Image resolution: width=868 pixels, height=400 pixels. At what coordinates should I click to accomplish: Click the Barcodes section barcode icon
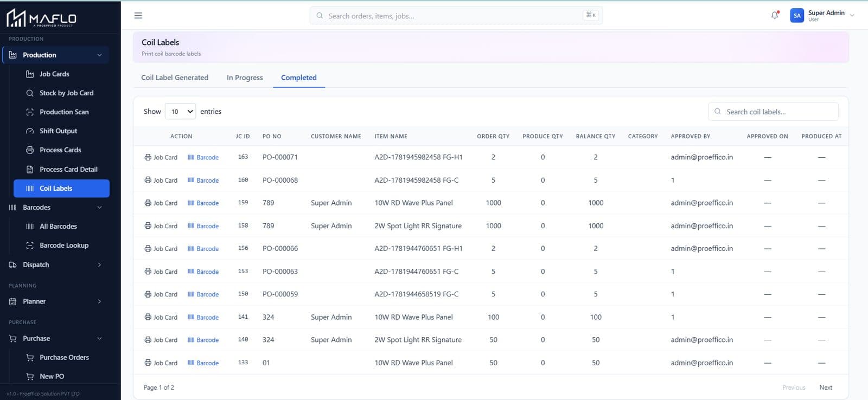13,208
